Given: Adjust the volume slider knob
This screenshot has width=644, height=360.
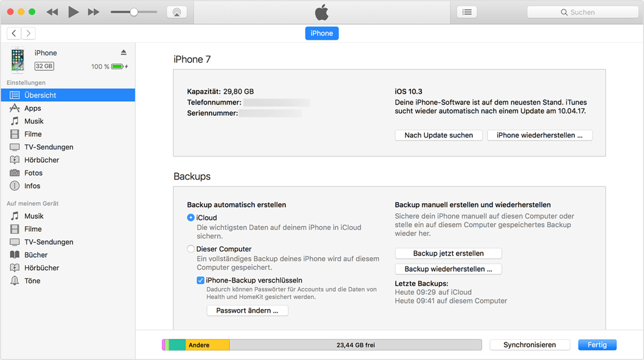Looking at the screenshot, I should tap(134, 12).
